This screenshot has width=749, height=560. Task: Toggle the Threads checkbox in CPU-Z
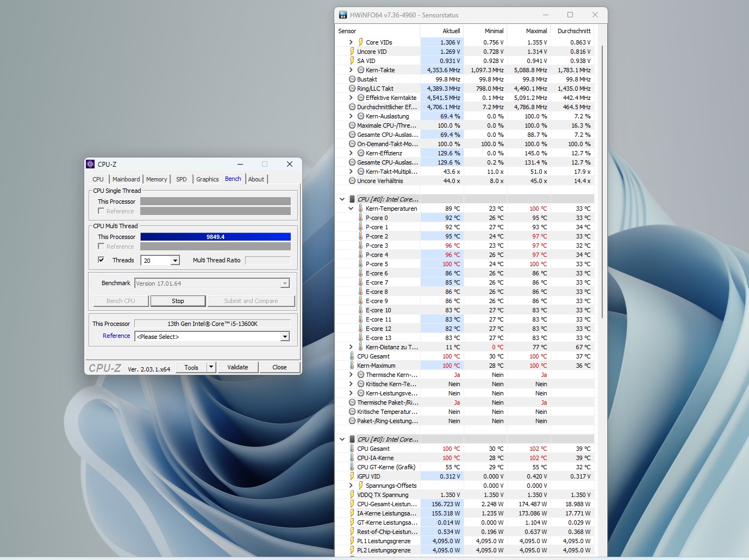(101, 260)
